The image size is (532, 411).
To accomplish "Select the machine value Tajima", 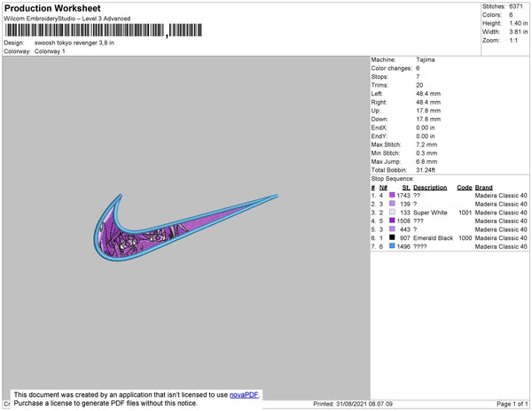I will [426, 59].
